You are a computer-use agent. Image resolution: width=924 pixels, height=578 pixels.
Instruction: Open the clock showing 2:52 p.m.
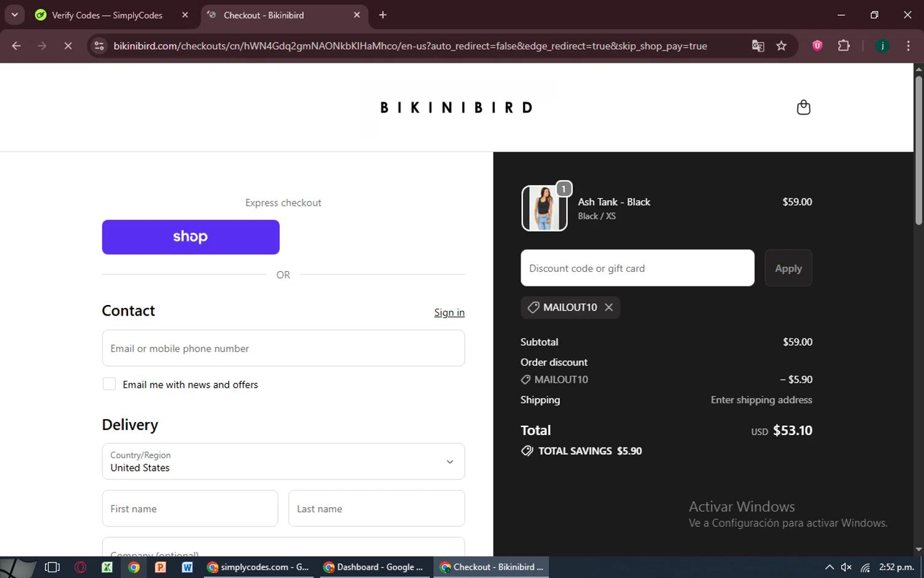coord(896,567)
